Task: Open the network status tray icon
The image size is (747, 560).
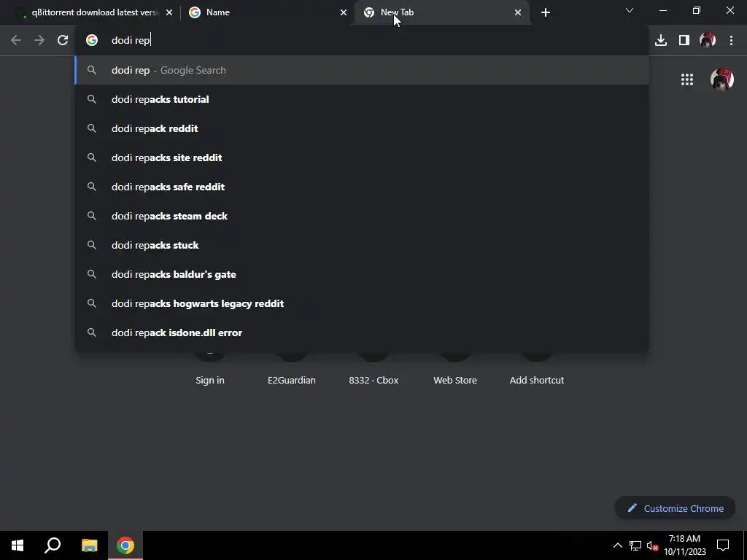Action: 635,545
